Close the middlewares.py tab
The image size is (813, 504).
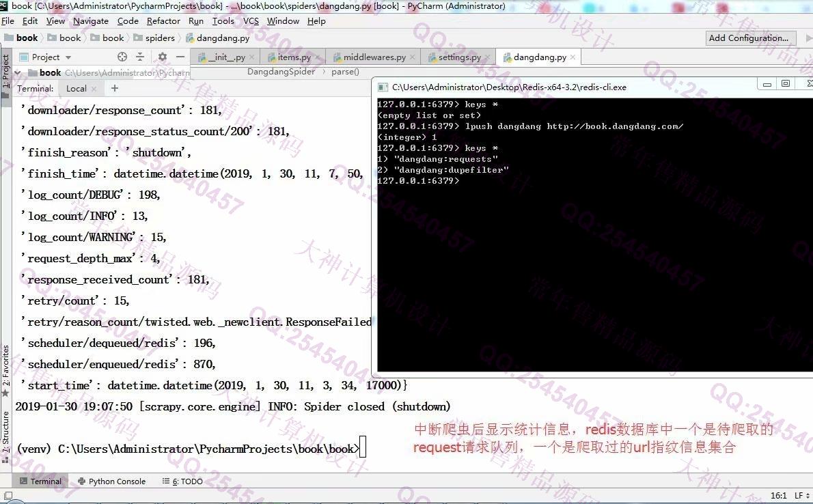click(x=412, y=57)
